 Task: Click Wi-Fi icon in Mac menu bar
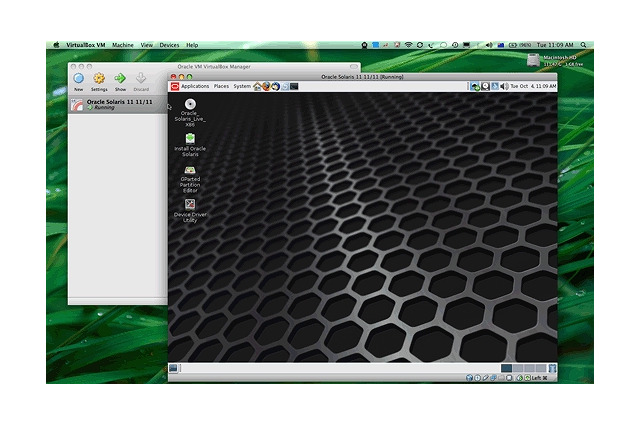409,45
